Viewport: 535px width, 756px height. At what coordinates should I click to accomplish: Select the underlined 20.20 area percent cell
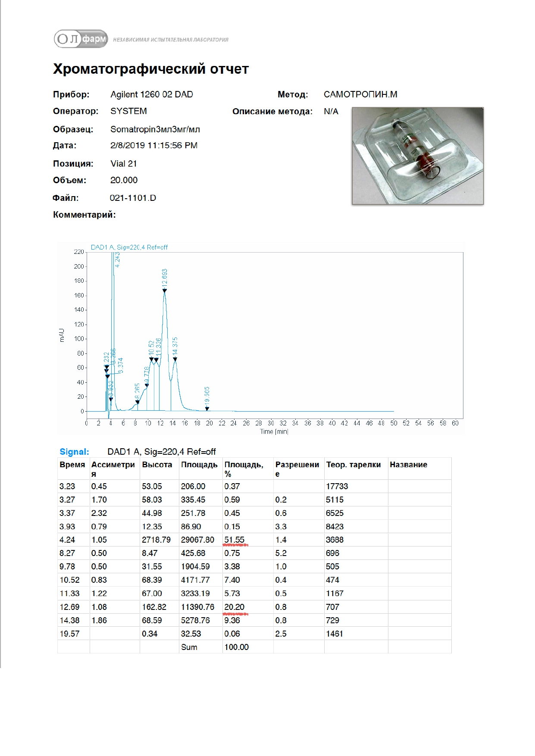(x=234, y=607)
